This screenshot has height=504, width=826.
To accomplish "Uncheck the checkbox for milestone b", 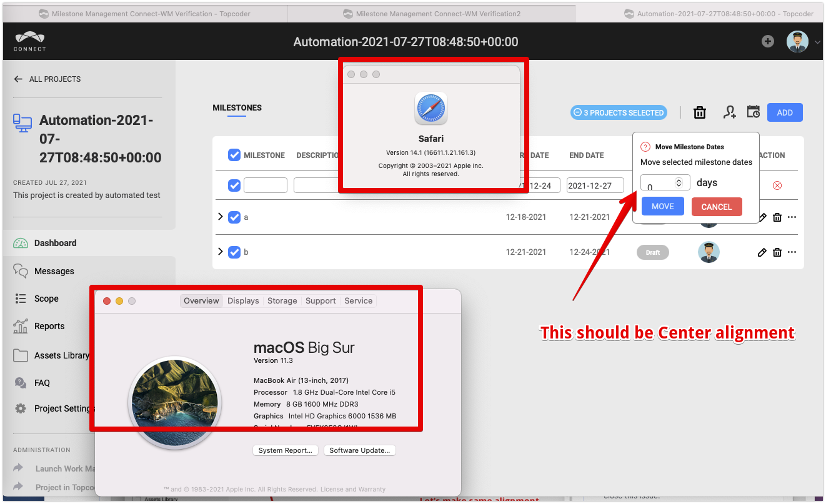I will (234, 252).
